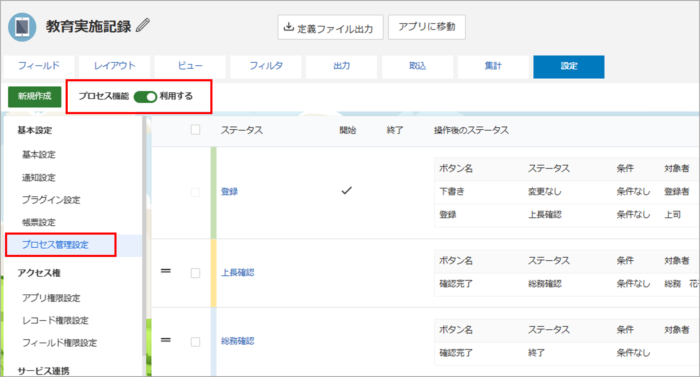700x377 pixels.
Task: Click the green 新規作成 button
Action: (35, 96)
